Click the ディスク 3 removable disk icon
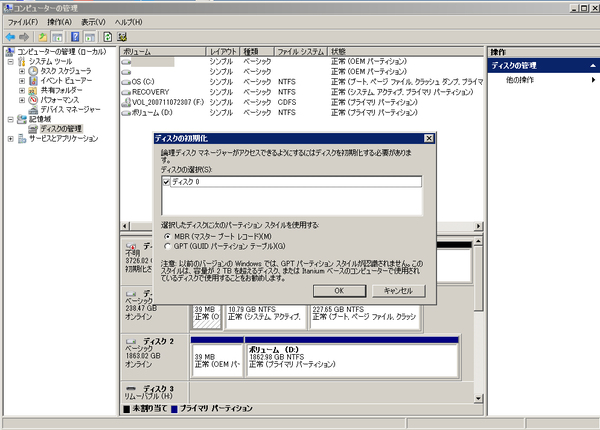This screenshot has width=600, height=430. 131,389
